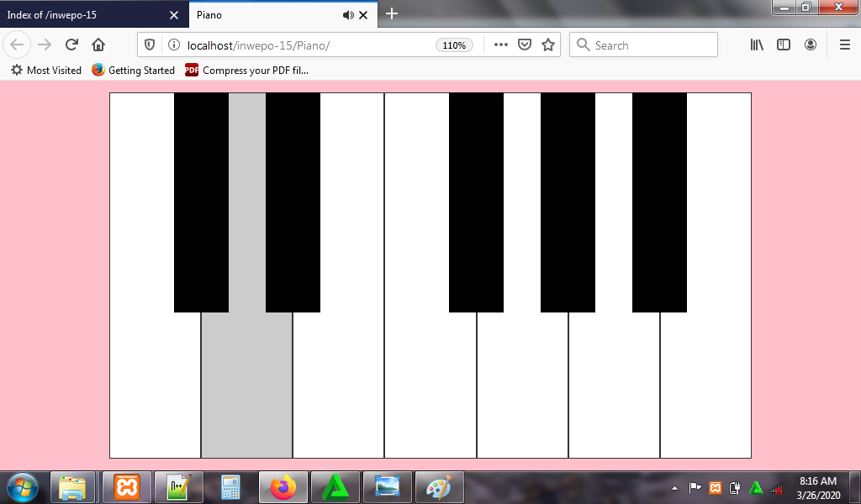Screen dimensions: 861x504
Task: Open page actions three-dot menu
Action: click(x=501, y=45)
